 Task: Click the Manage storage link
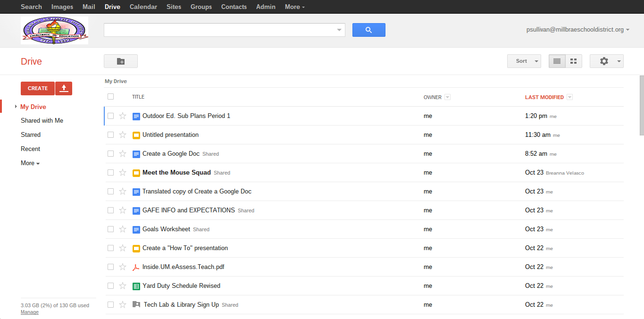pyautogui.click(x=30, y=312)
